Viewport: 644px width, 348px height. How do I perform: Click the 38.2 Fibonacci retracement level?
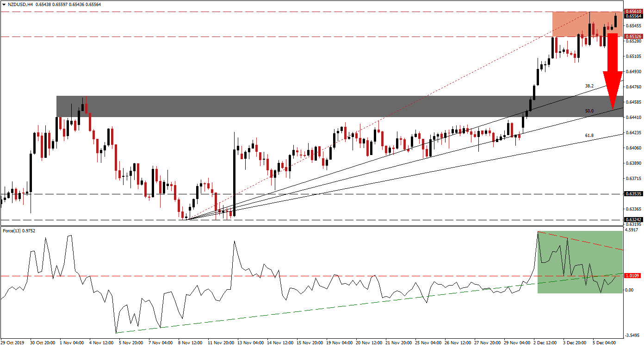pos(589,87)
